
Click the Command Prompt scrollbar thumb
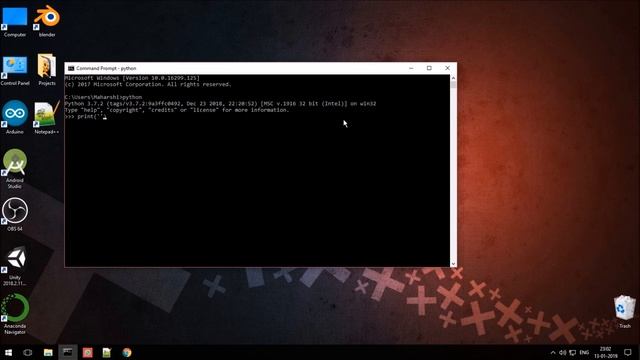pyautogui.click(x=453, y=85)
